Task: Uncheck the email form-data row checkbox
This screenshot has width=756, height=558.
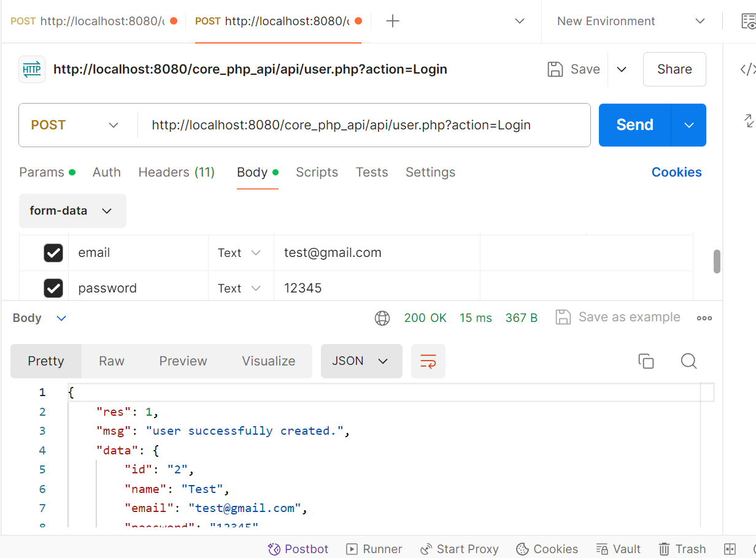Action: click(53, 253)
